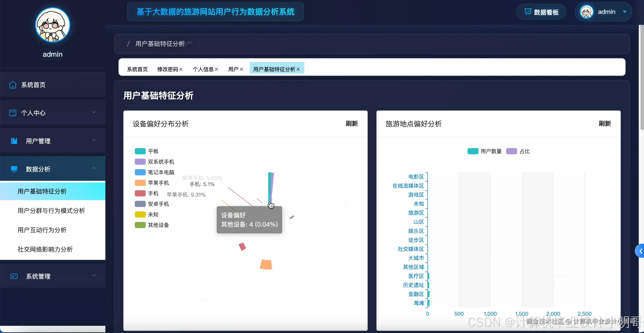Click the 个人中心 card icon in sidebar

(12, 113)
